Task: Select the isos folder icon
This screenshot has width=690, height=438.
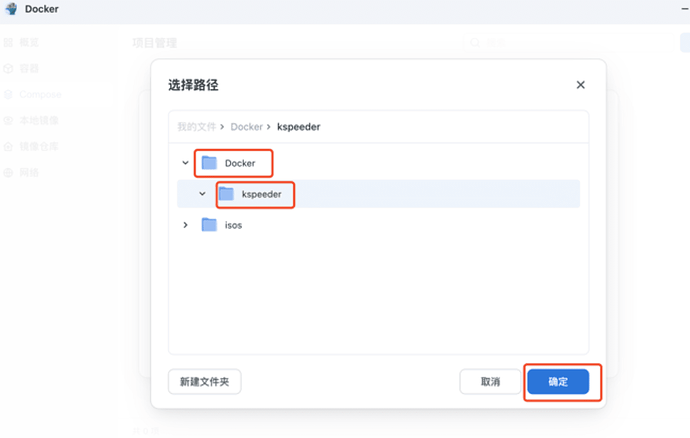Action: coord(209,225)
